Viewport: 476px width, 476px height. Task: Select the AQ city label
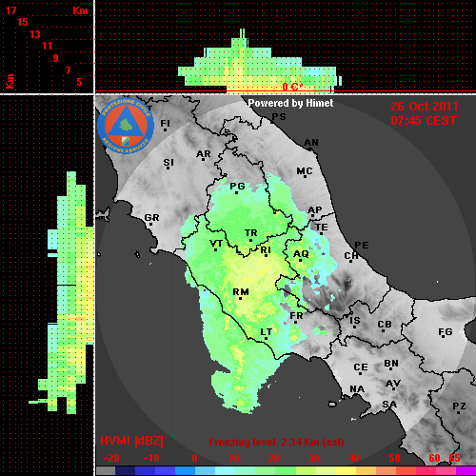click(x=301, y=254)
